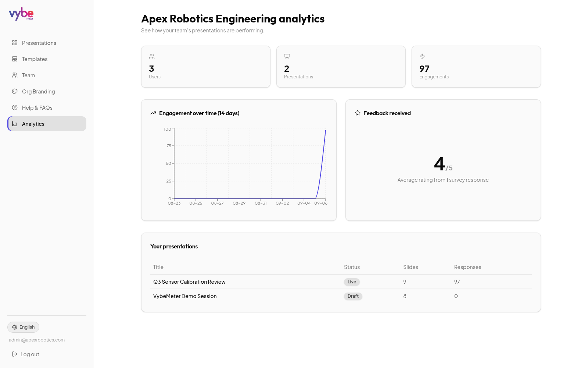Screen dimensions: 588x368
Task: Click the presentation screen icon in card
Action: (287, 56)
